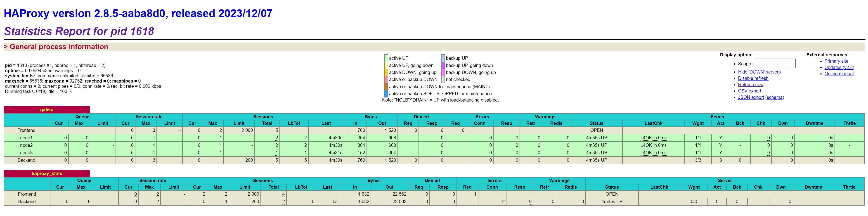The height and width of the screenshot is (216, 868).
Task: Click the Frontend row label in haproxy_stats table
Action: tap(27, 194)
